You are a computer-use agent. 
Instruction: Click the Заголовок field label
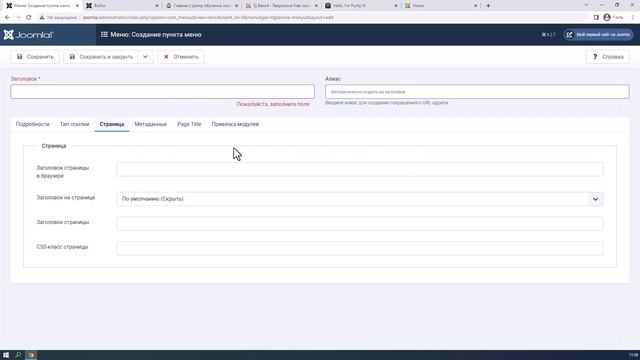pos(25,79)
